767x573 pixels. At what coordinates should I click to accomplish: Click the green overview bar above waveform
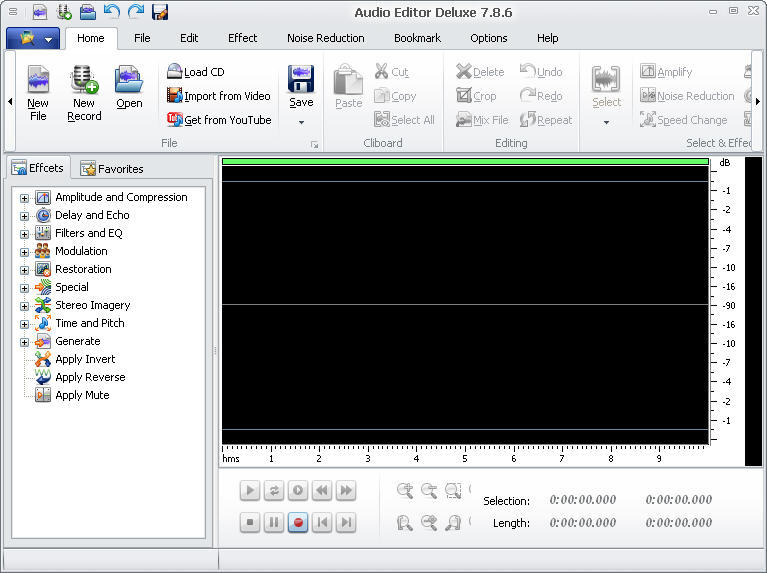point(465,161)
